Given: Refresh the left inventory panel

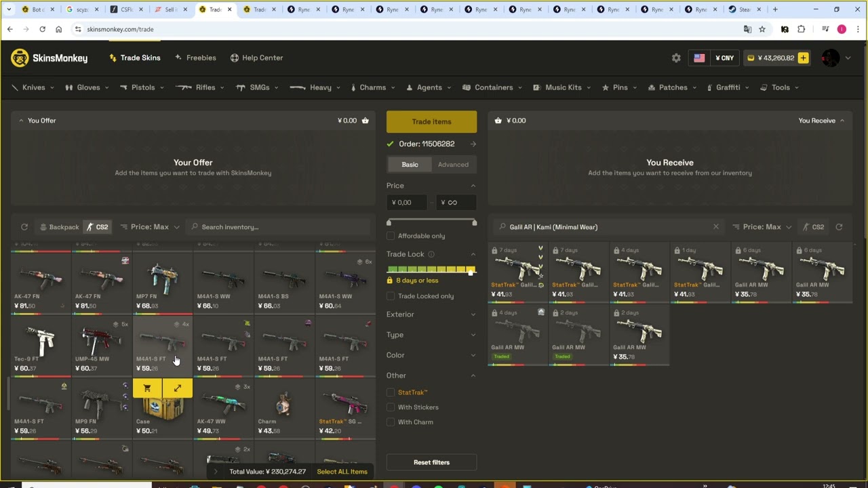Looking at the screenshot, I should [x=24, y=227].
